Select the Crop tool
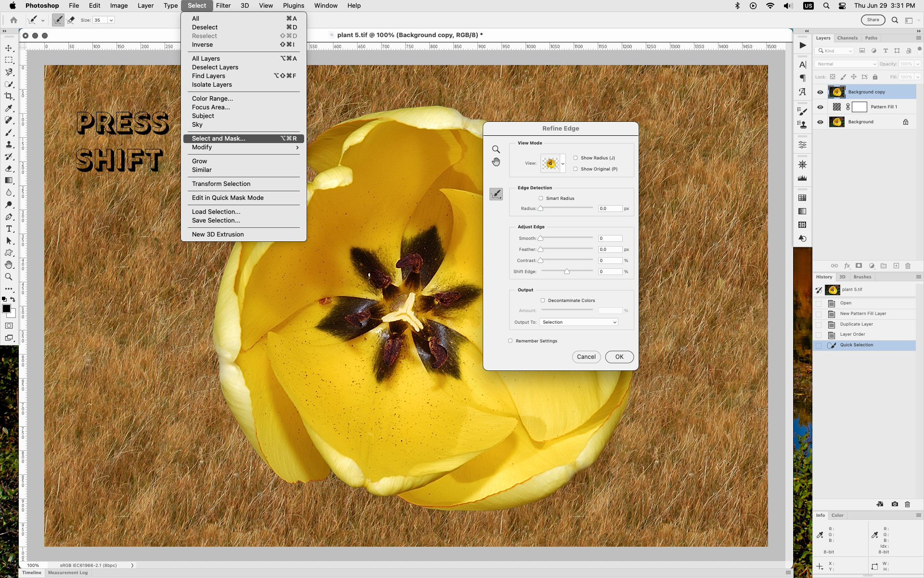 tap(9, 96)
